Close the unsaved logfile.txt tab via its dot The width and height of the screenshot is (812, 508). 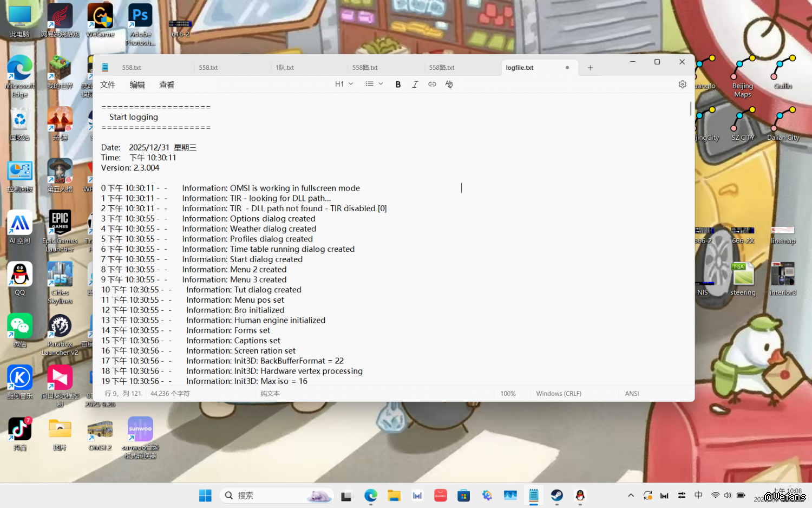pyautogui.click(x=567, y=68)
